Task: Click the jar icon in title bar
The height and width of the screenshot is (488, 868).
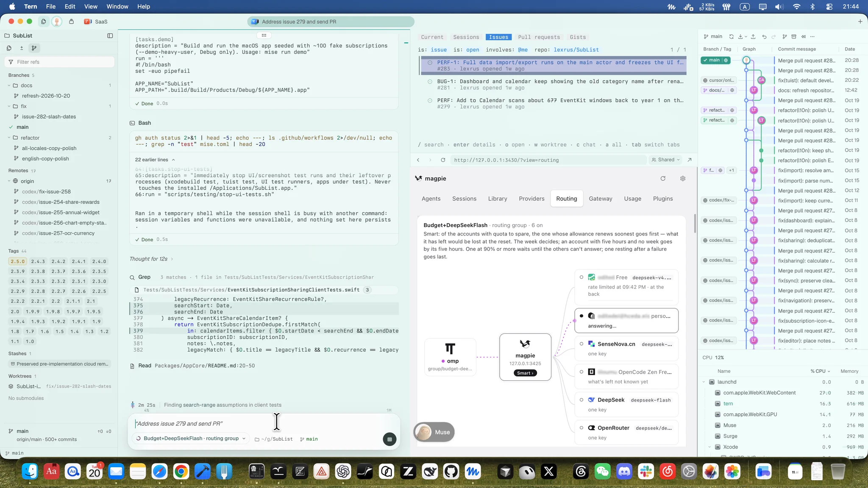Action: [71, 22]
